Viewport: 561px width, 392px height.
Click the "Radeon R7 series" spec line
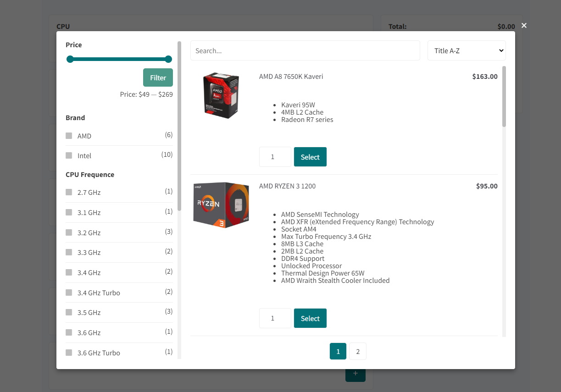pyautogui.click(x=307, y=120)
